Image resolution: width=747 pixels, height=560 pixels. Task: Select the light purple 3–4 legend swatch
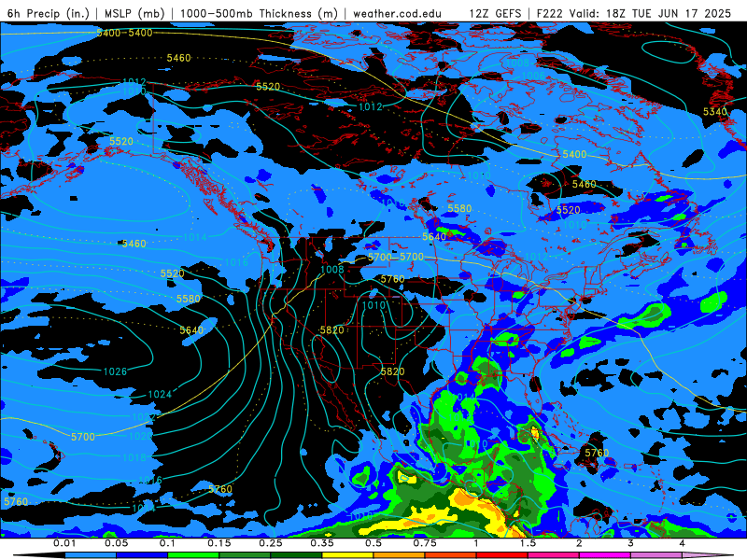pos(656,555)
